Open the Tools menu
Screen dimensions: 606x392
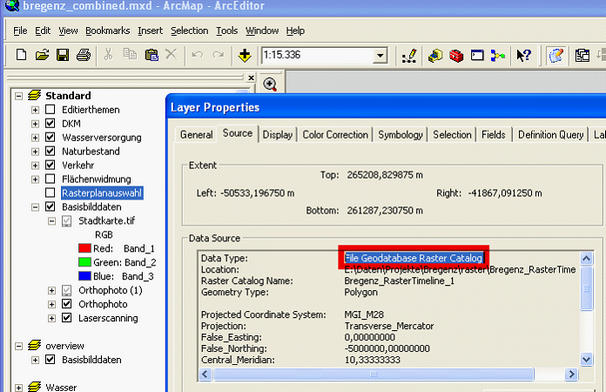227,31
